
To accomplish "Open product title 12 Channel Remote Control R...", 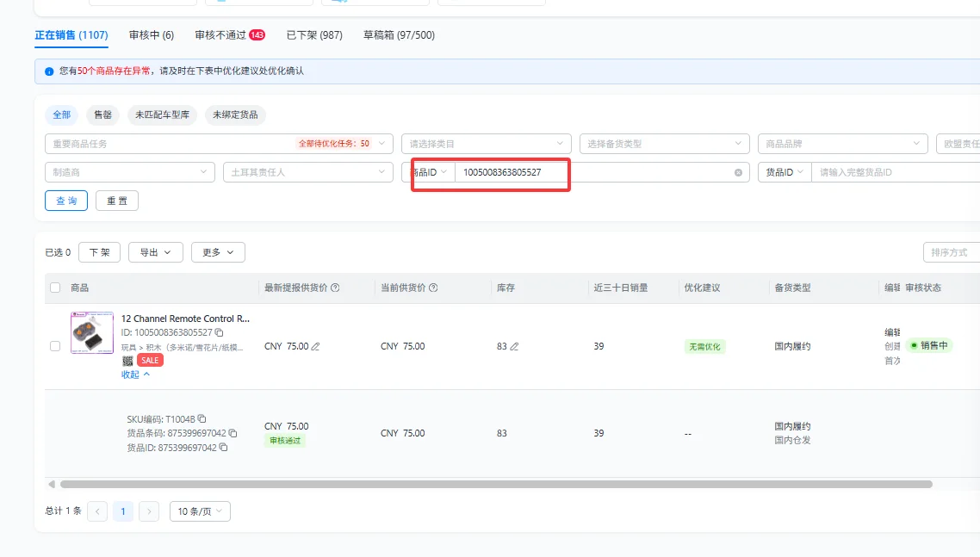I will (185, 319).
